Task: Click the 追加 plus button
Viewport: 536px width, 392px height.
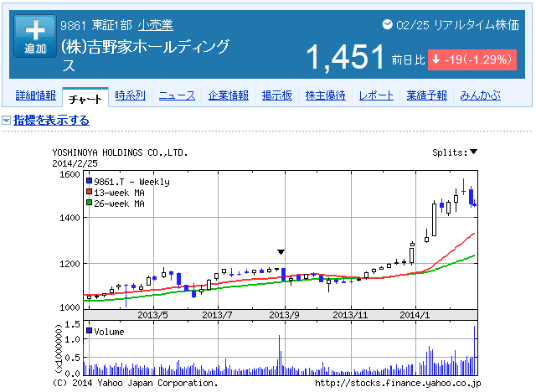Action: pos(35,36)
